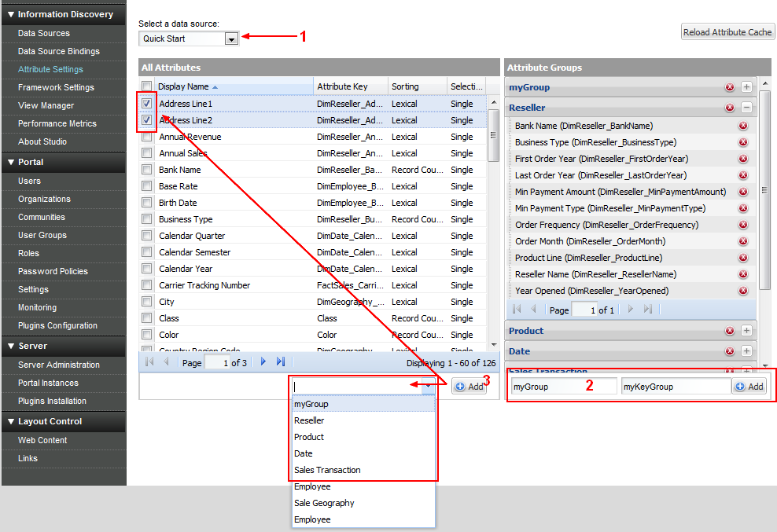The height and width of the screenshot is (532, 777).
Task: Uncheck the Address Line1 checkbox
Action: [x=148, y=103]
